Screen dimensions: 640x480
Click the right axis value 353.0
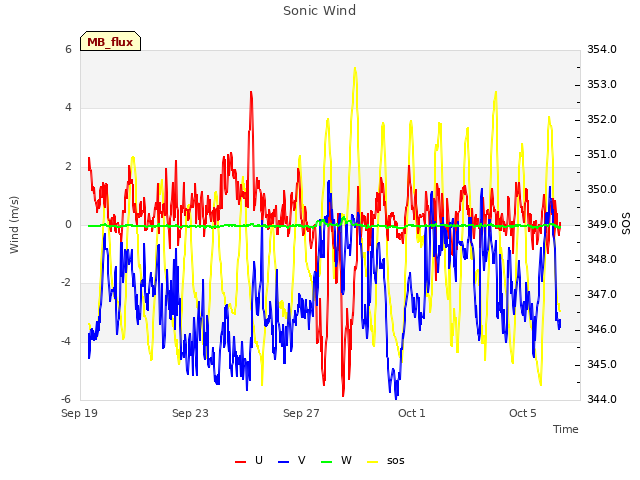coord(602,84)
